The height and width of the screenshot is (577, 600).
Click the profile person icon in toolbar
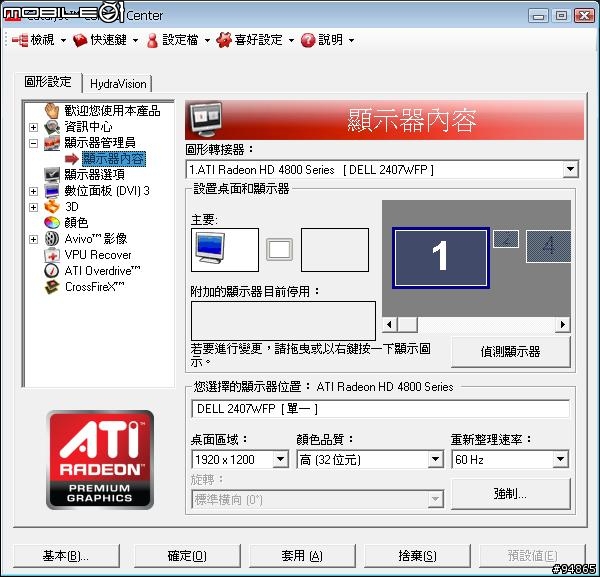pyautogui.click(x=152, y=40)
